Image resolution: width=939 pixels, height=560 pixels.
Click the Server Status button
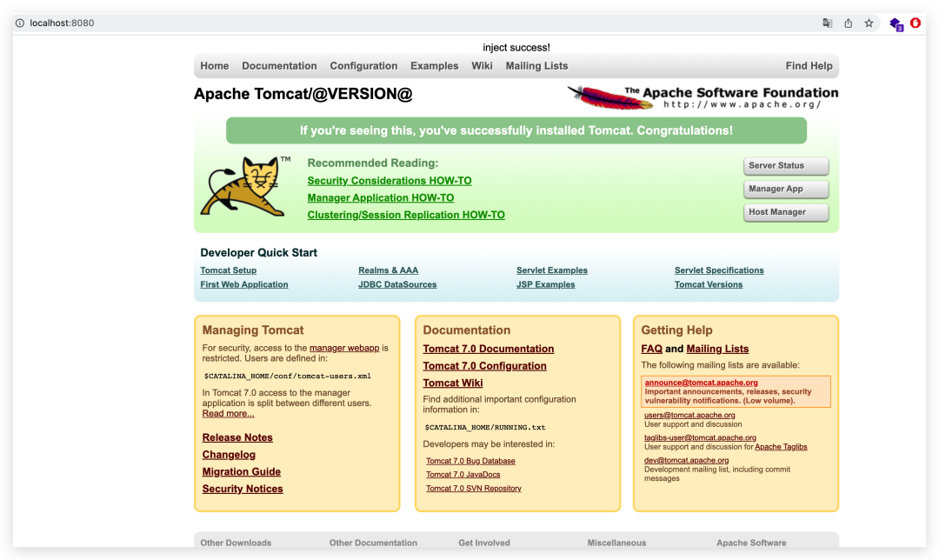point(786,166)
